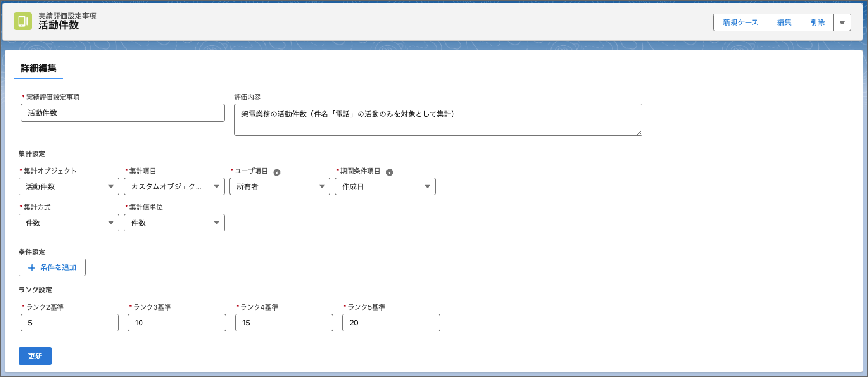Open the 期間条件項目 dropdown showing 作成日

pyautogui.click(x=385, y=187)
